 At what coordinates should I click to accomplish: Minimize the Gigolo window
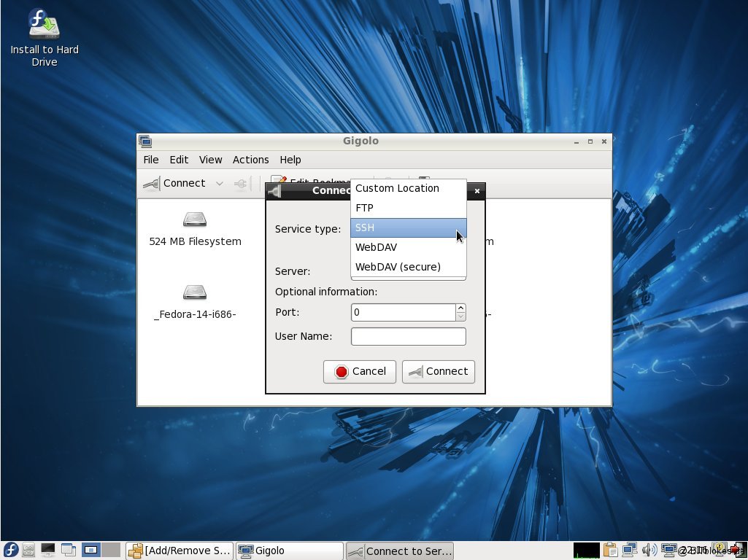[577, 141]
